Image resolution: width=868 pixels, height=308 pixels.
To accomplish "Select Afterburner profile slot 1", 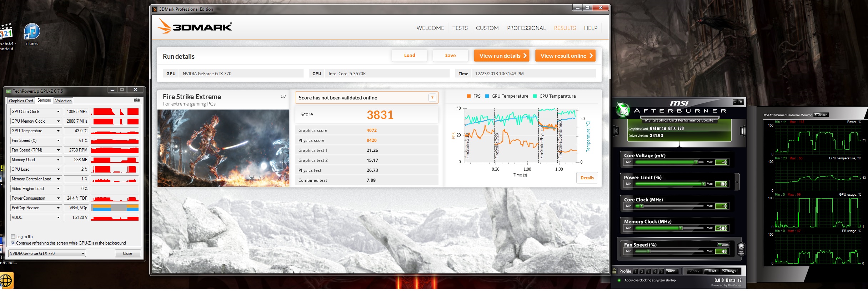I will point(636,271).
